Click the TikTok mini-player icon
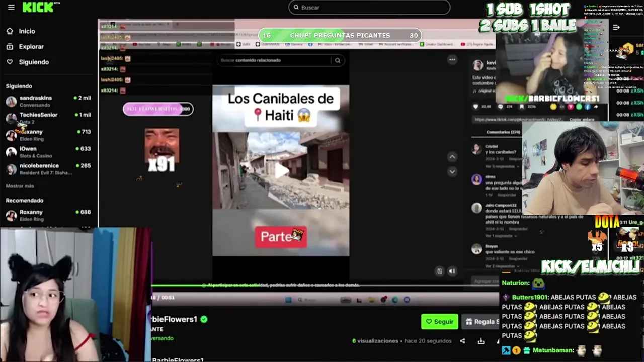Viewport: 644px width, 362px height. click(x=439, y=271)
